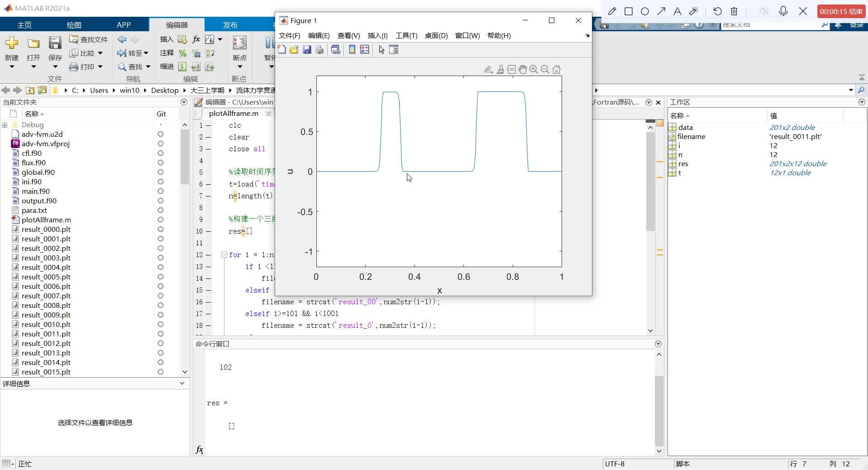868x470 pixels.
Task: Click the Save (保存) disk icon
Action: point(55,43)
